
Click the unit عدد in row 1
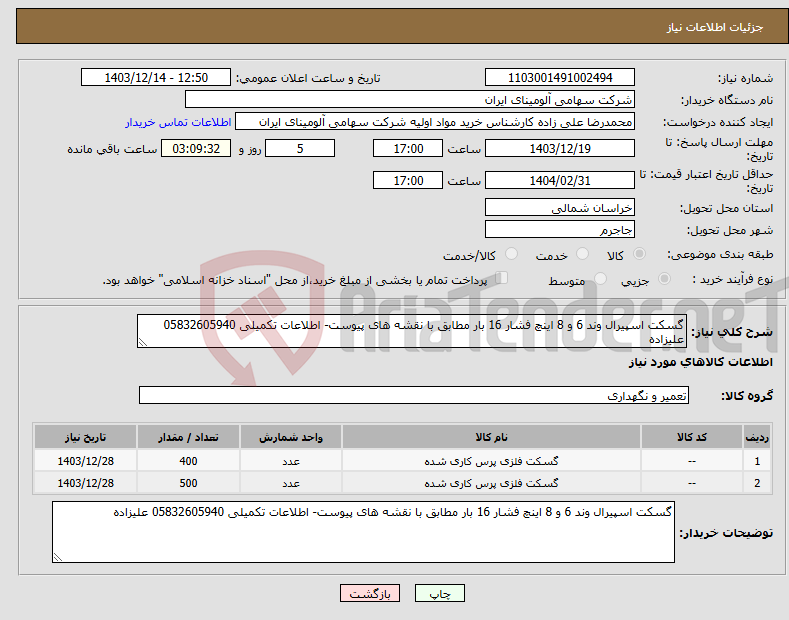click(x=291, y=461)
